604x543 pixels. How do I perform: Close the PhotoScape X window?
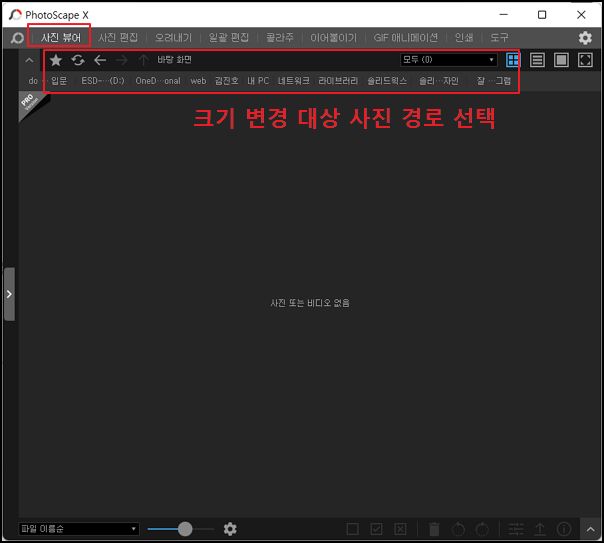click(581, 15)
